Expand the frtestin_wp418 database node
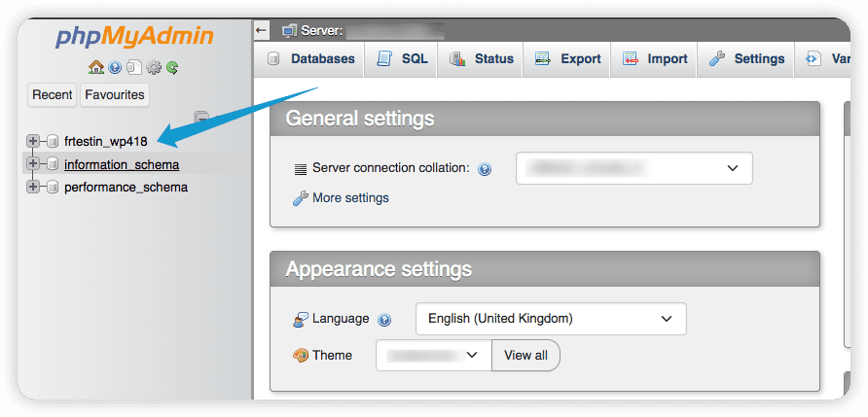 (33, 141)
